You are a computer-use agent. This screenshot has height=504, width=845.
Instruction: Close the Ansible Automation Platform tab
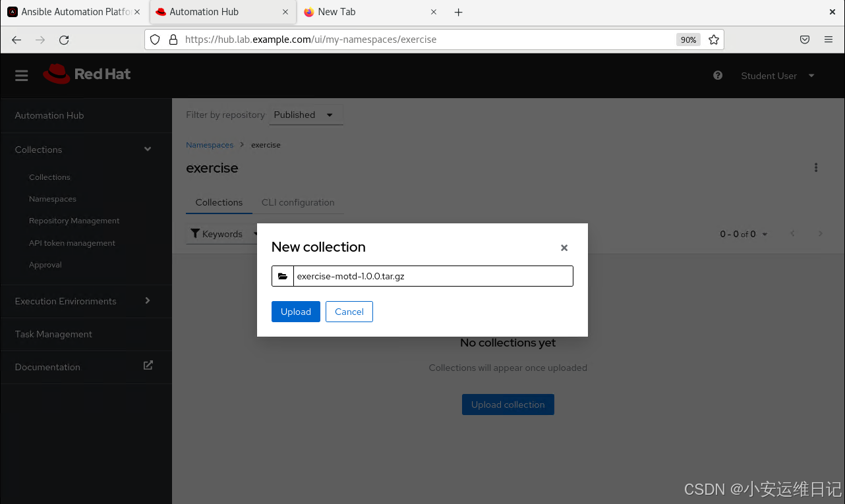click(x=137, y=12)
